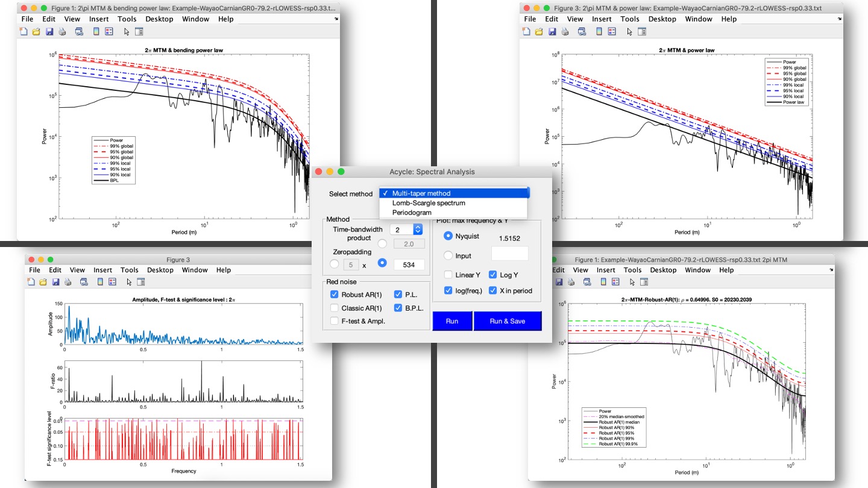The width and height of the screenshot is (868, 488).
Task: Click Print icon in the F-test figure window
Action: [x=68, y=282]
